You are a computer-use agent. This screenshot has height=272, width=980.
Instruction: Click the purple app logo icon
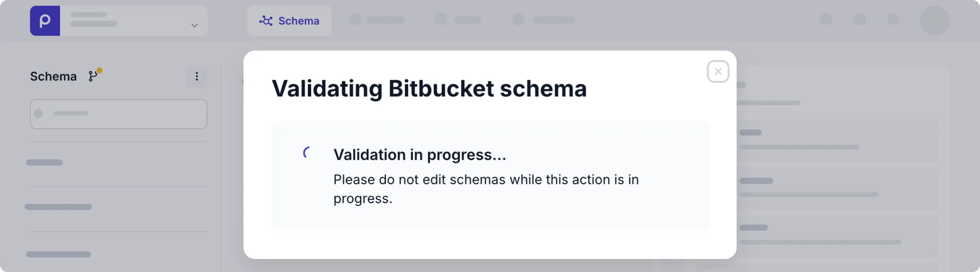tap(45, 21)
